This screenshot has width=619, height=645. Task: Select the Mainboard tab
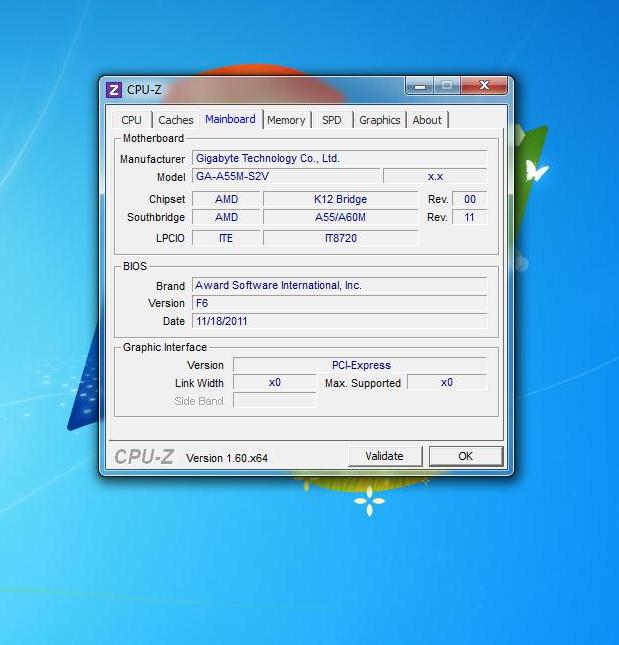(230, 119)
